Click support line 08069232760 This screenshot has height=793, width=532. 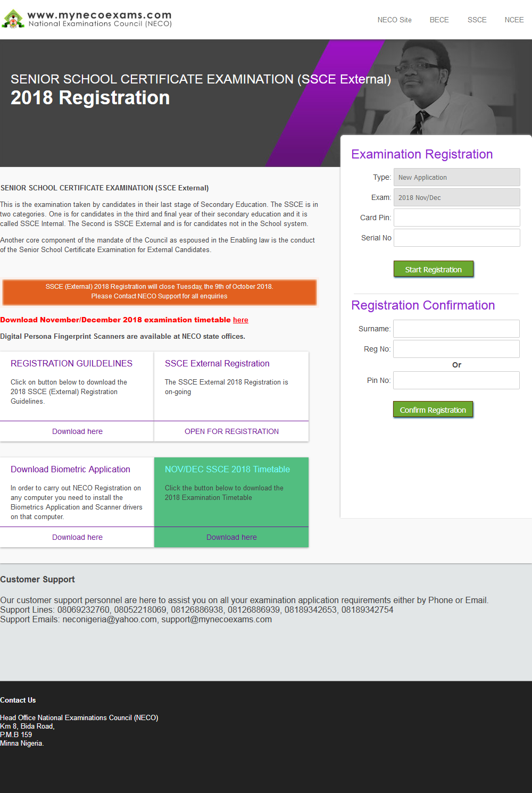[84, 610]
